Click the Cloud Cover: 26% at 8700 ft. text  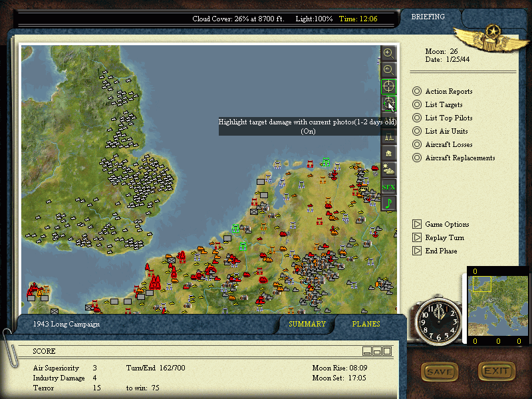coord(238,19)
